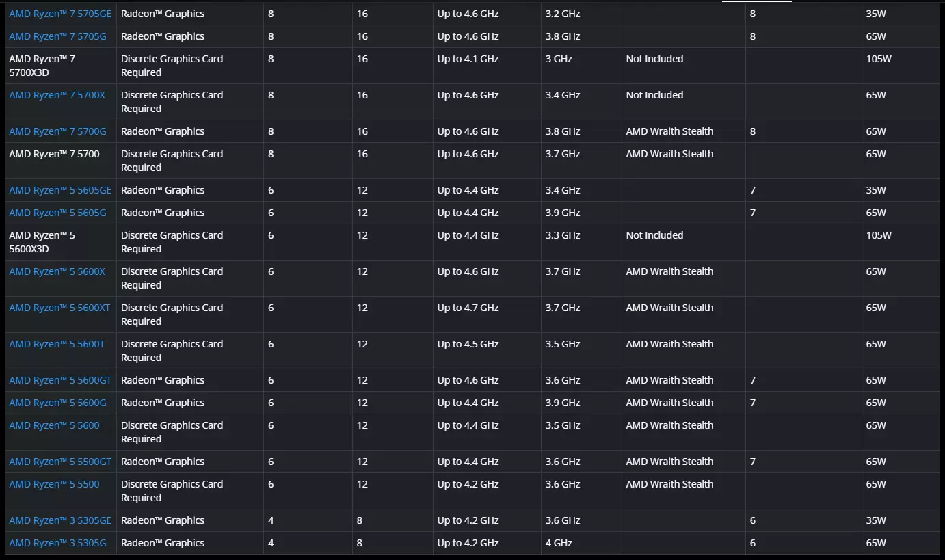The width and height of the screenshot is (945, 560).
Task: Open the AMD Ryzen 5 5605G link
Action: point(57,213)
